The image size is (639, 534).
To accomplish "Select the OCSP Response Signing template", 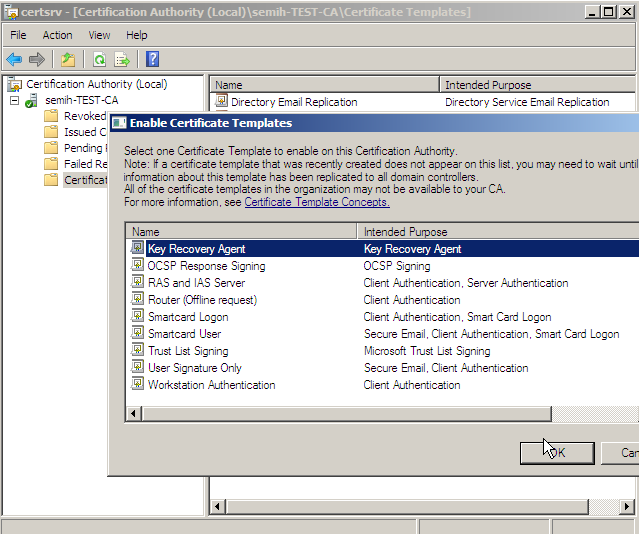I will point(206,266).
